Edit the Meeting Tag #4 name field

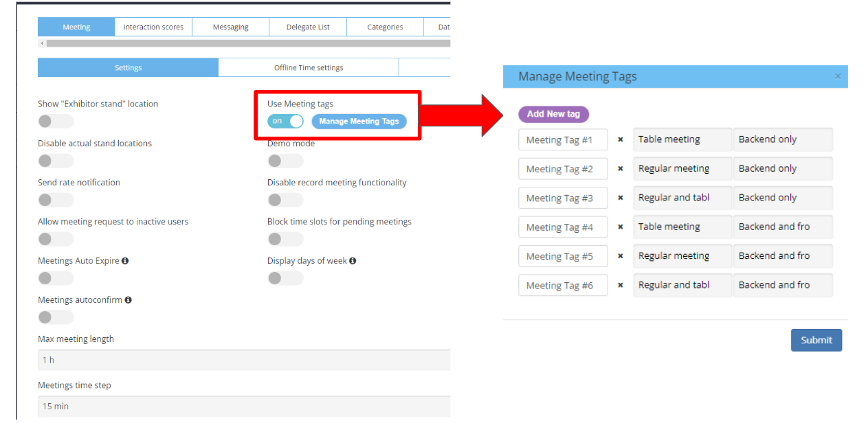pyautogui.click(x=563, y=227)
